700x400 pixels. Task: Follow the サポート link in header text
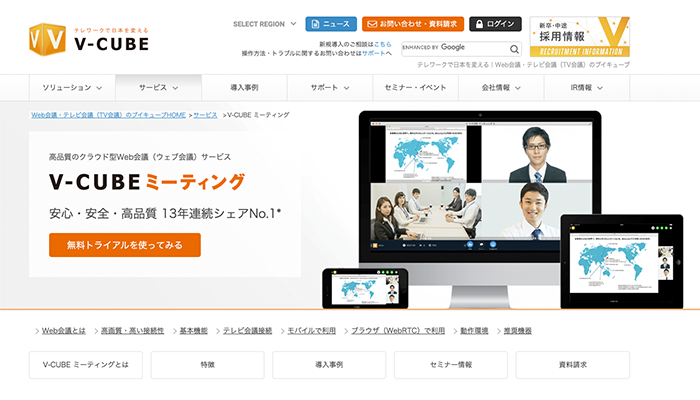click(x=373, y=53)
